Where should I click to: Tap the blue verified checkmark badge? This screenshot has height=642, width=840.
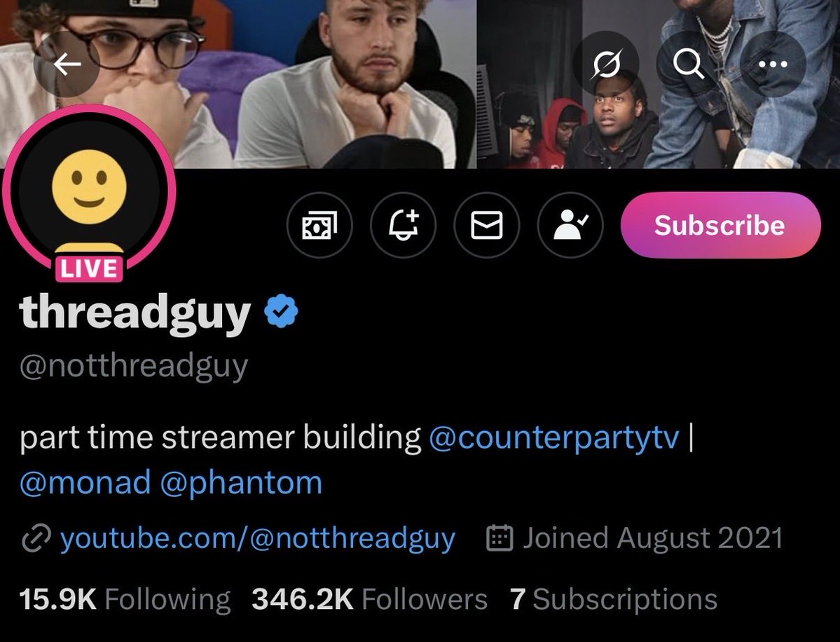pyautogui.click(x=281, y=310)
